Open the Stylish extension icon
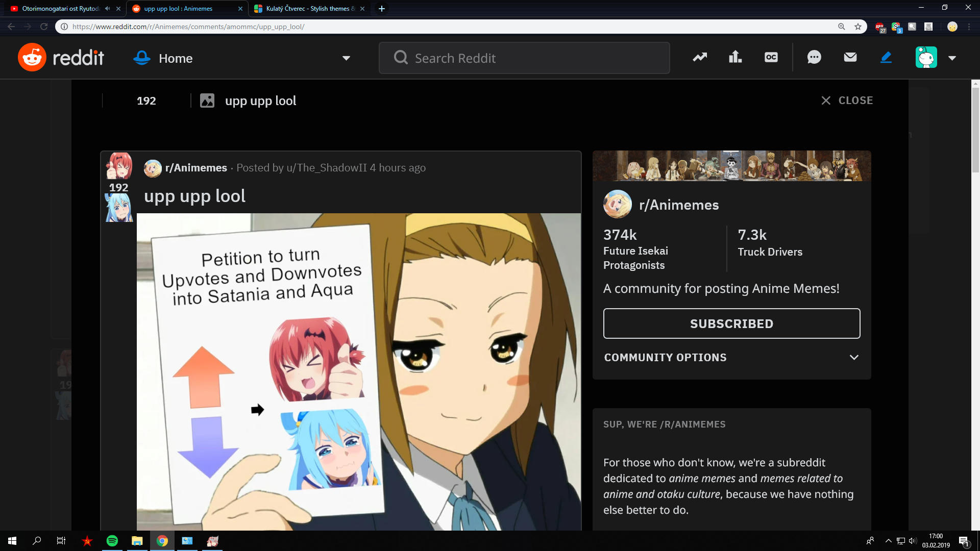 (896, 27)
